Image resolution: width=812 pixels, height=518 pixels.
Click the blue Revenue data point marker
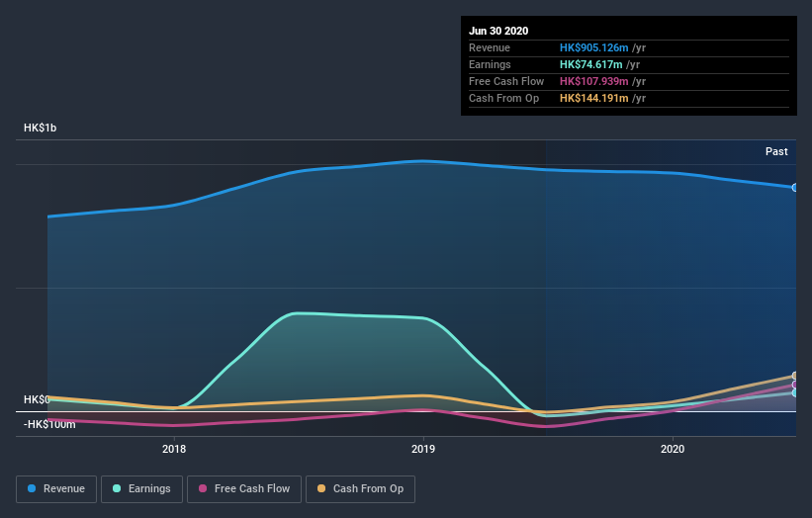click(x=795, y=187)
